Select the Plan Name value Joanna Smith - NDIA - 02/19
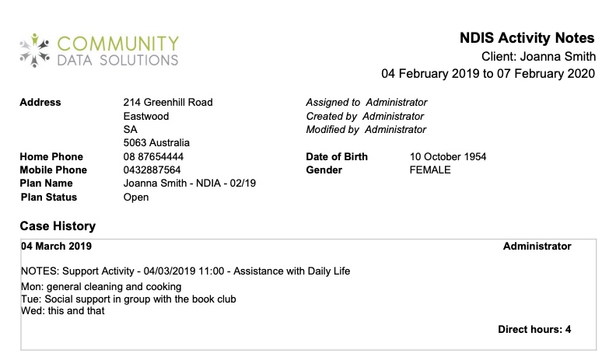Screen dimensions: 609x364 coord(190,183)
